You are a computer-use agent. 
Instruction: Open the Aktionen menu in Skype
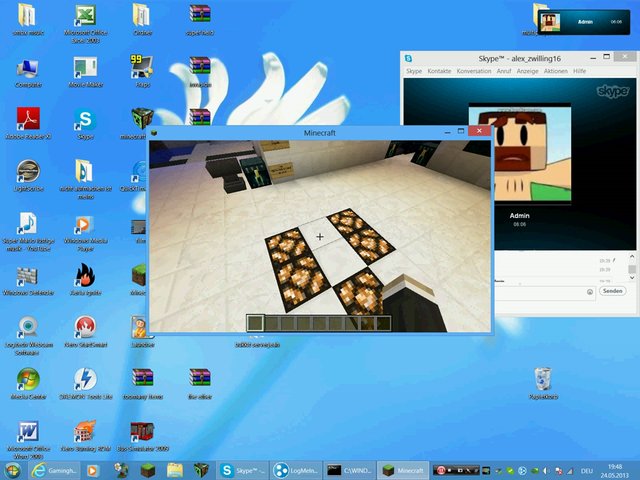coord(555,71)
